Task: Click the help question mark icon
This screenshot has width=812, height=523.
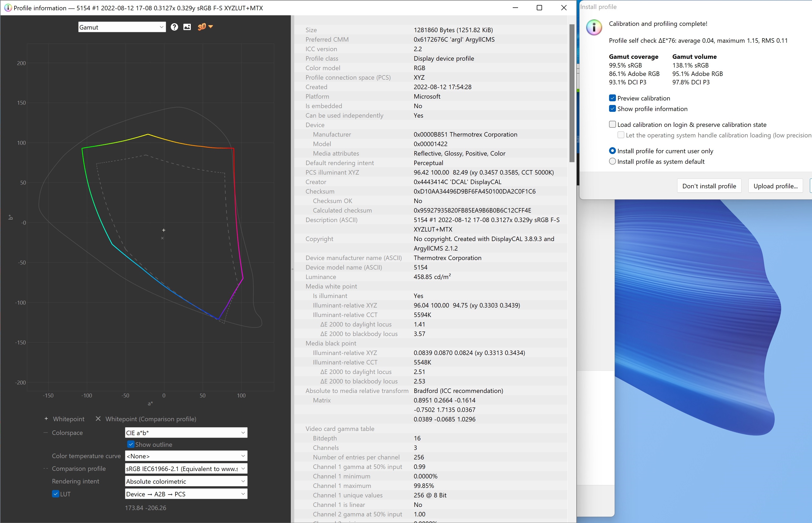Action: coord(174,27)
